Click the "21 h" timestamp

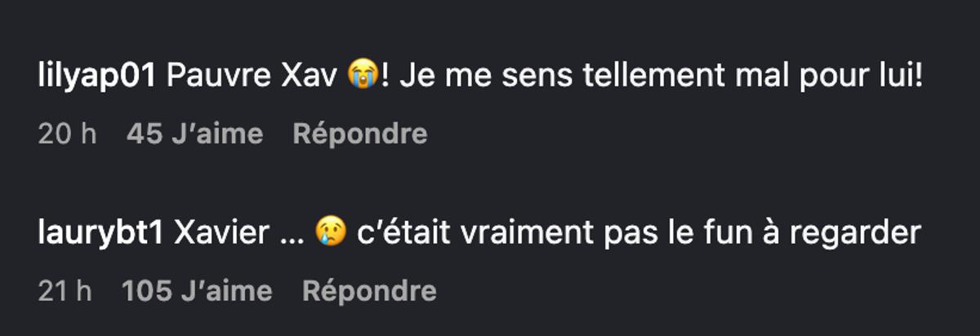click(x=65, y=290)
